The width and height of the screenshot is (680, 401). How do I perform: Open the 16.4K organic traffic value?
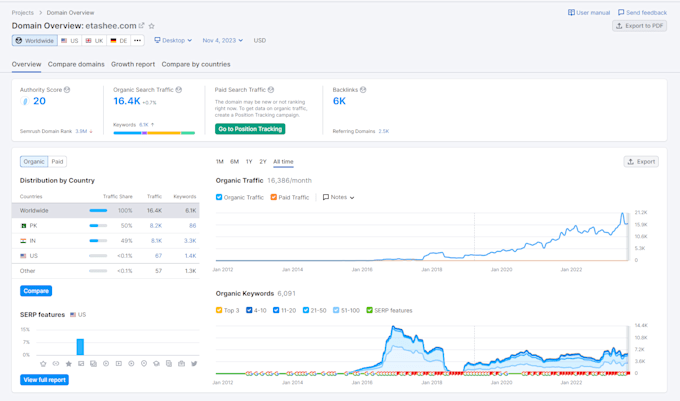pyautogui.click(x=127, y=101)
